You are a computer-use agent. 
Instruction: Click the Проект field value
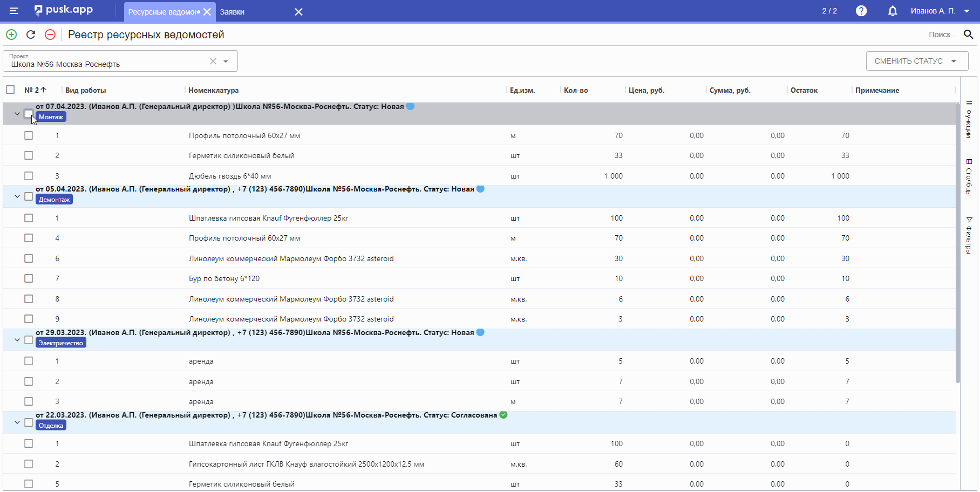click(x=65, y=64)
